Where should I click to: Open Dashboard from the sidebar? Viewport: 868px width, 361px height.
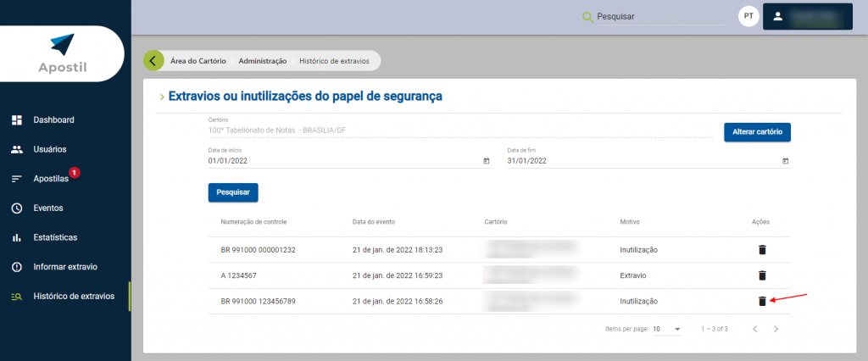[x=53, y=119]
